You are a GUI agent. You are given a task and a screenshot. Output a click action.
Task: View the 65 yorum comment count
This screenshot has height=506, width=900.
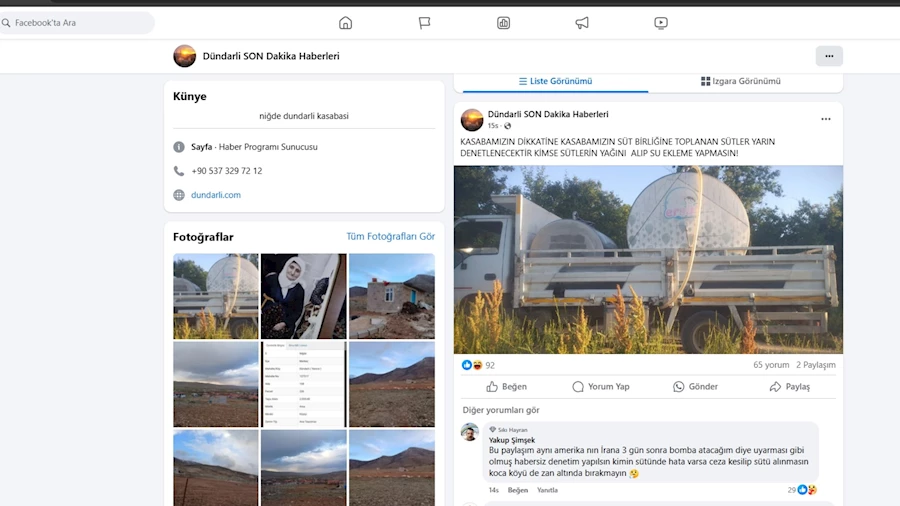(771, 365)
